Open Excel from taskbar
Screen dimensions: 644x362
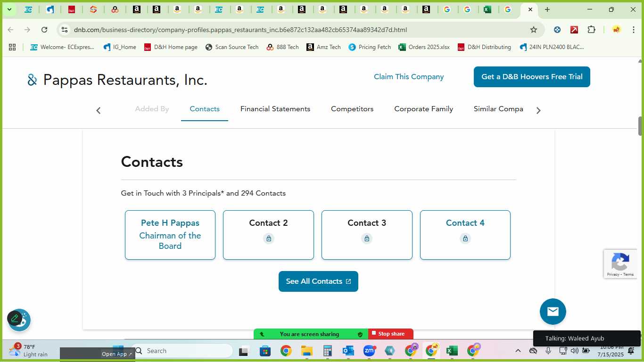452,351
